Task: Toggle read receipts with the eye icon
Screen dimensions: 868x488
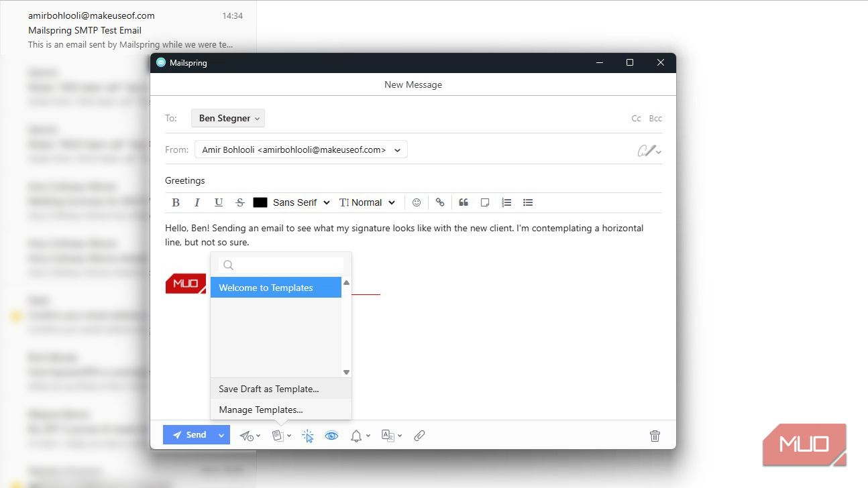Action: (x=331, y=436)
